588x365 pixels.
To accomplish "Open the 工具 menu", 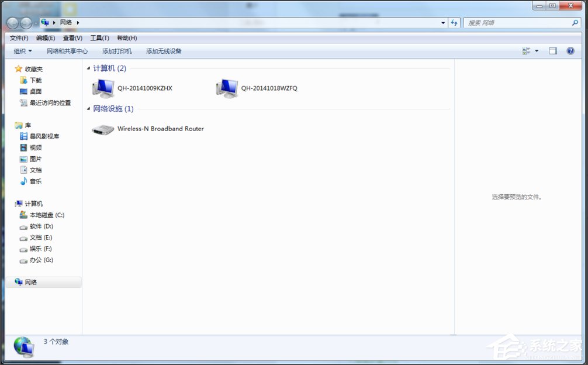I will [x=99, y=37].
